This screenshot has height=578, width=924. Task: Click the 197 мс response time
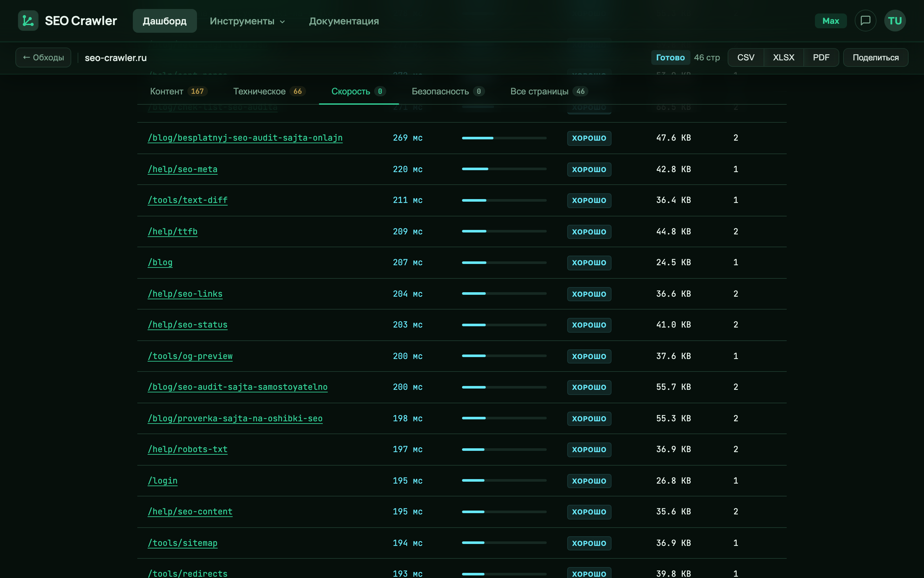click(407, 450)
